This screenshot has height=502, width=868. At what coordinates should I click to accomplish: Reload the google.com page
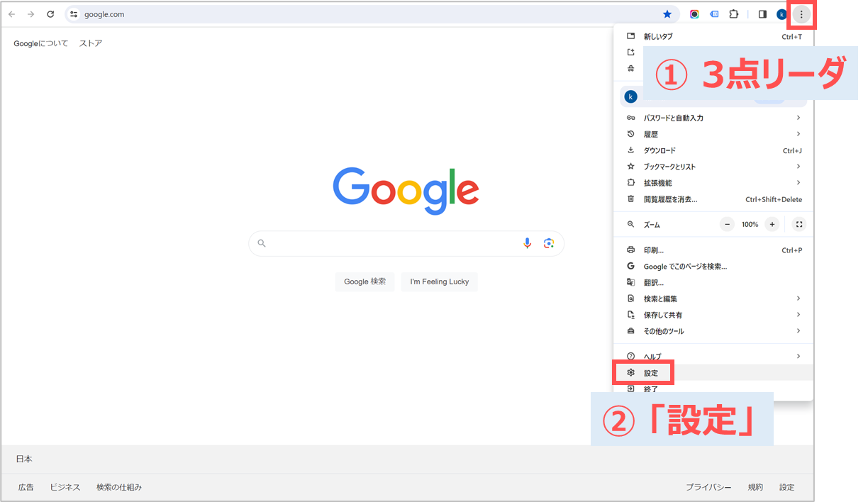pyautogui.click(x=50, y=14)
